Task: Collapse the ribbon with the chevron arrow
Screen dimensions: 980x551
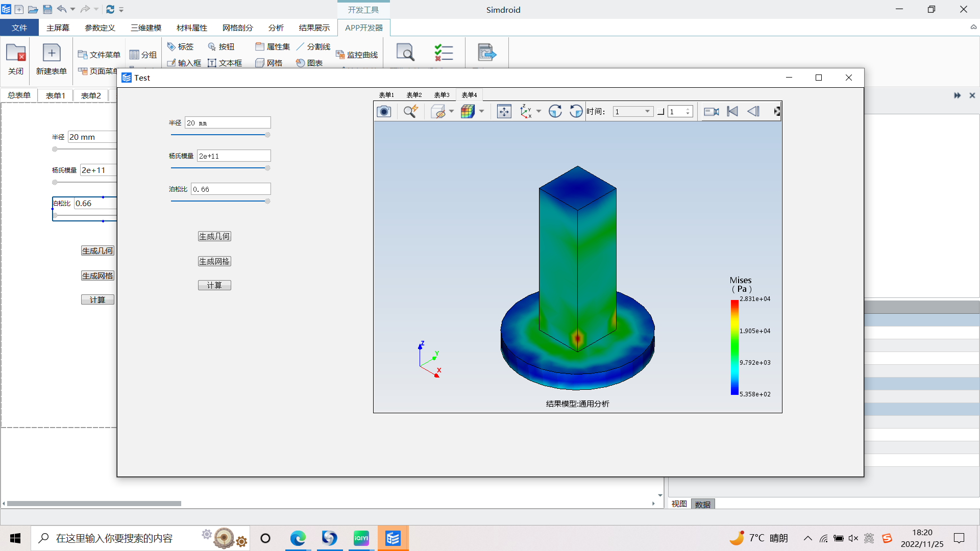Action: 973,27
